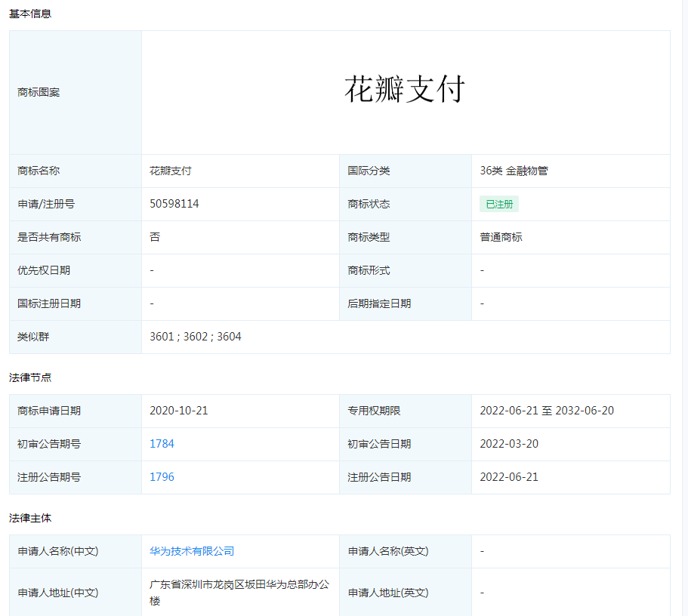
Task: Click the 注册公告期号 label
Action: click(x=49, y=477)
